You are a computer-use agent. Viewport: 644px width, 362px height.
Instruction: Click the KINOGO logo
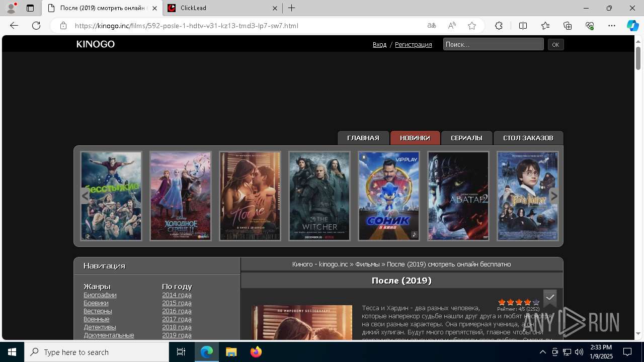[96, 44]
